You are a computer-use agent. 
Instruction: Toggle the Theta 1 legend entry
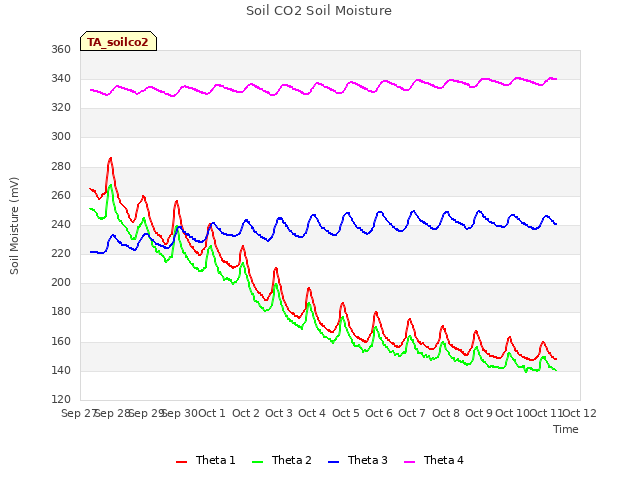point(206,460)
